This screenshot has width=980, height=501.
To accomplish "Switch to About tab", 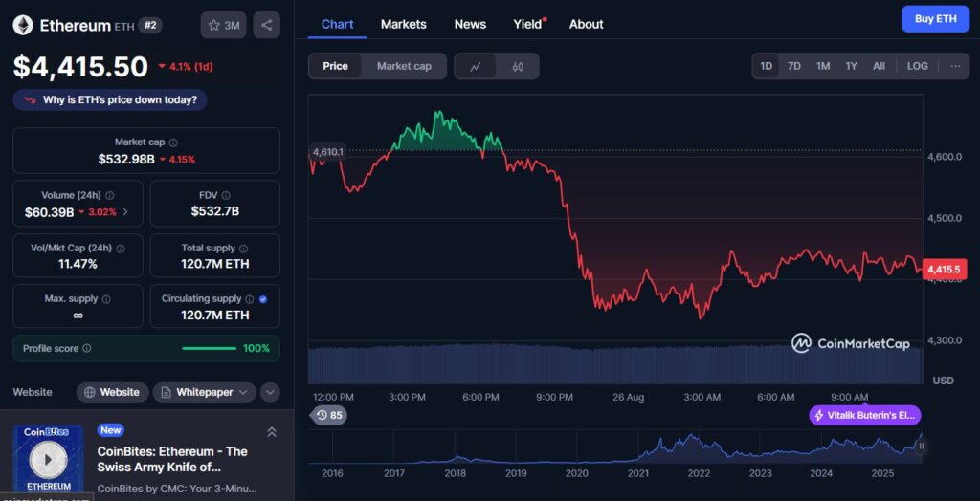I will click(587, 24).
